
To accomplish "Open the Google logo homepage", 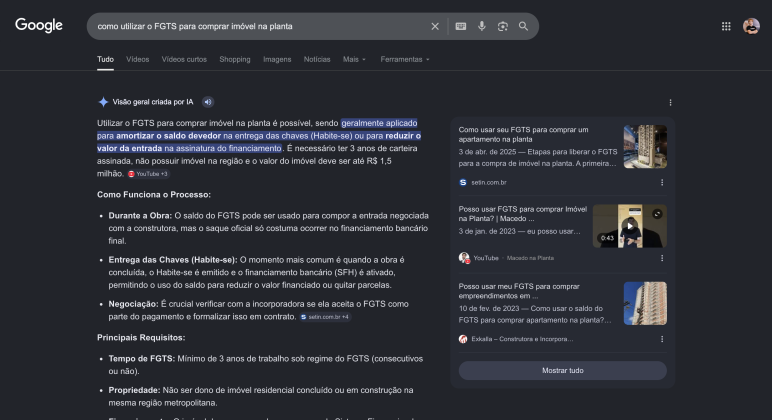I will pyautogui.click(x=39, y=26).
